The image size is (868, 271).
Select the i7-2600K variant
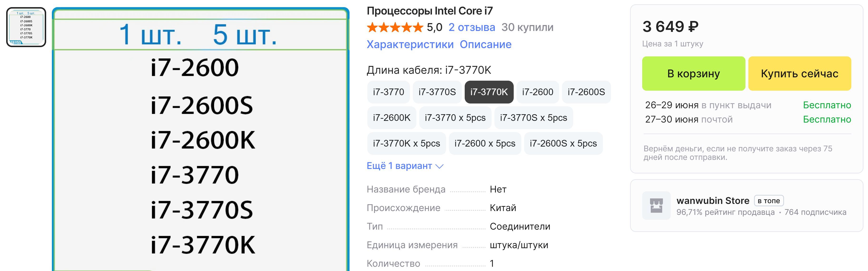[x=392, y=118]
